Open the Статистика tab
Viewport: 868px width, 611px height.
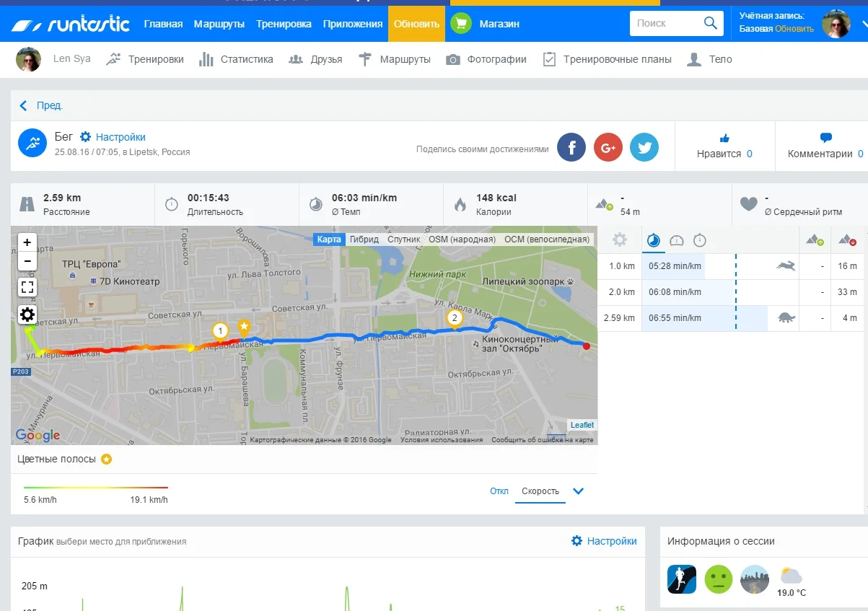[237, 59]
